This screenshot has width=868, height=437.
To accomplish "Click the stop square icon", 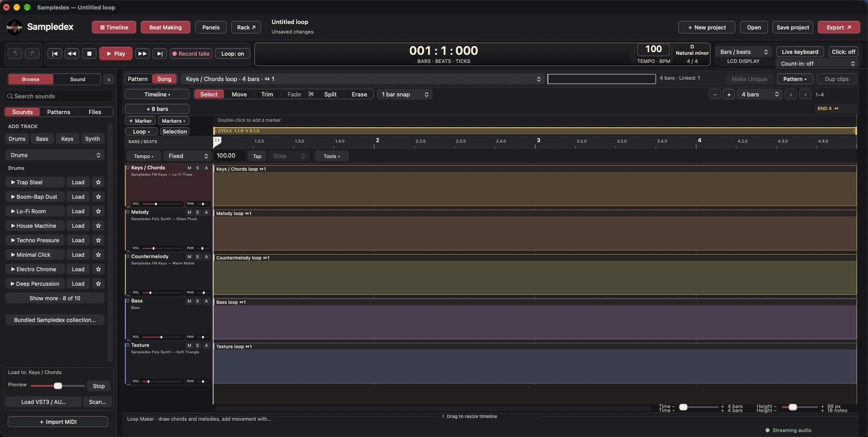I will point(89,53).
